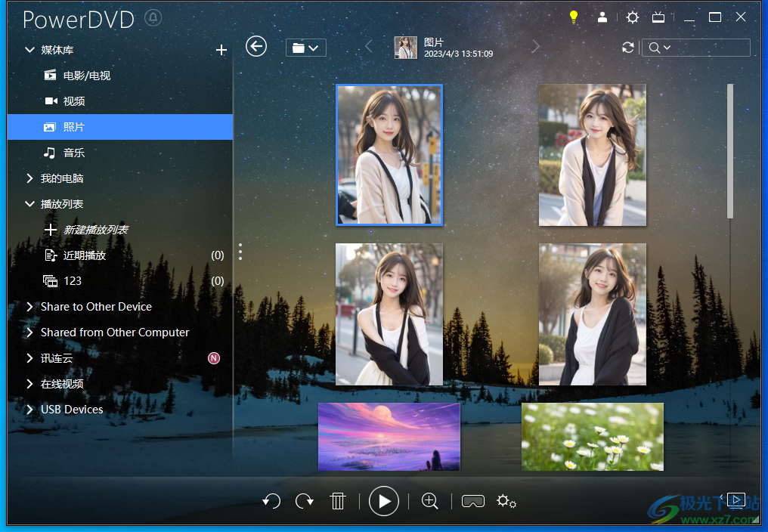768x532 pixels.
Task: Collapse the 媒体库 section
Action: coord(30,50)
